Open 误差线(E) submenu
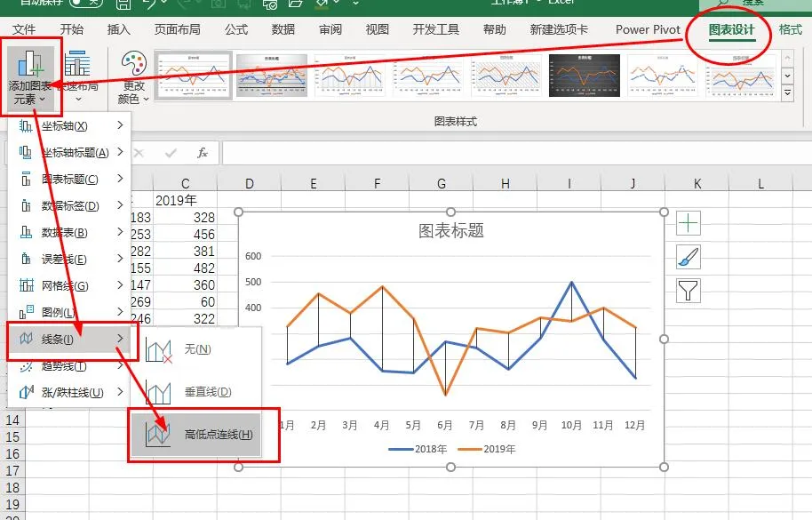 [x=69, y=259]
